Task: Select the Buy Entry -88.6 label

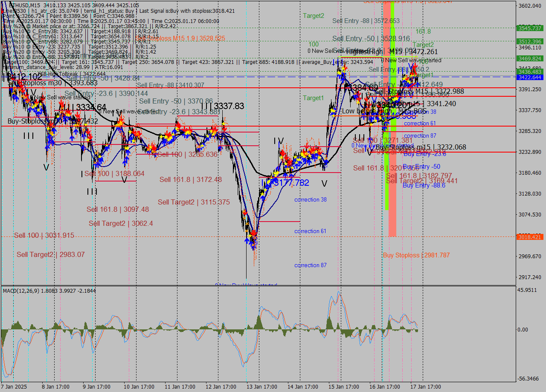Action: [x=424, y=185]
